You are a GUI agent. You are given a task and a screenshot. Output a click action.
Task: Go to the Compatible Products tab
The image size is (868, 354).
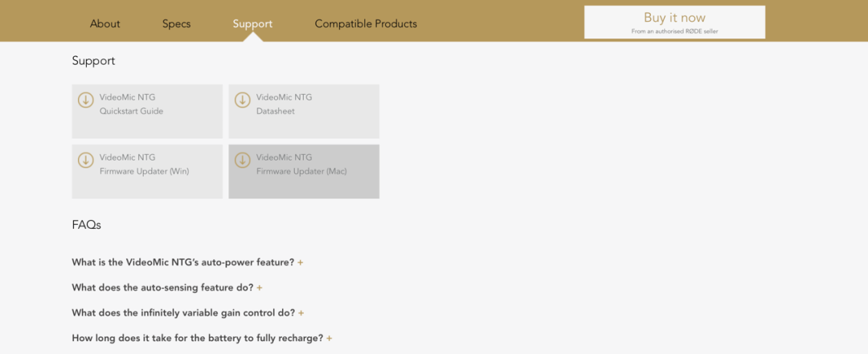click(366, 24)
